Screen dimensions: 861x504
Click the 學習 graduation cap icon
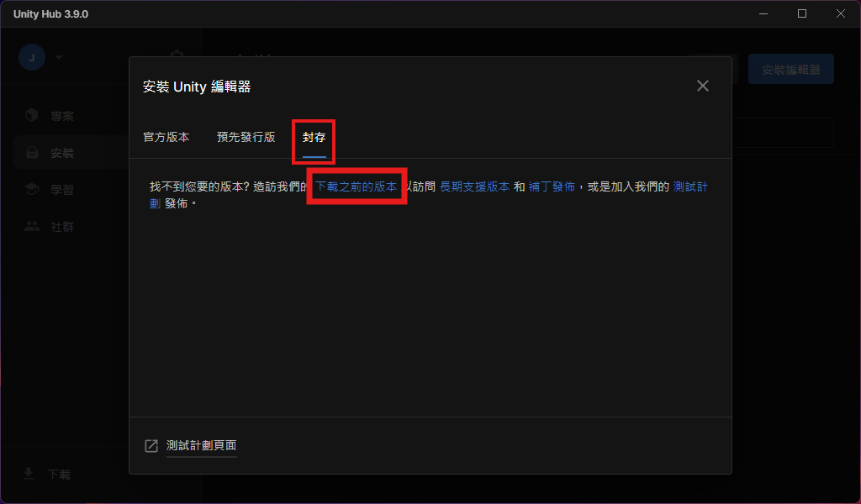(x=32, y=189)
